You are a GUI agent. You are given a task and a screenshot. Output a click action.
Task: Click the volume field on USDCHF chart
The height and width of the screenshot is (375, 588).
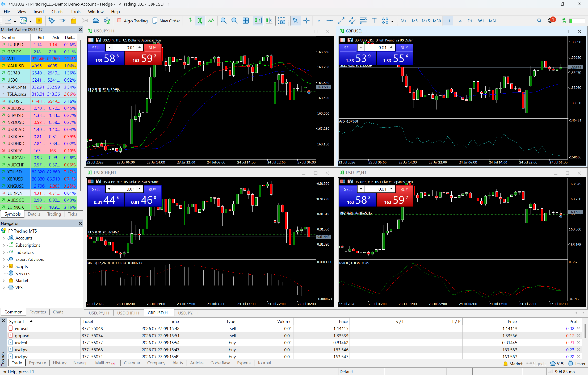125,189
